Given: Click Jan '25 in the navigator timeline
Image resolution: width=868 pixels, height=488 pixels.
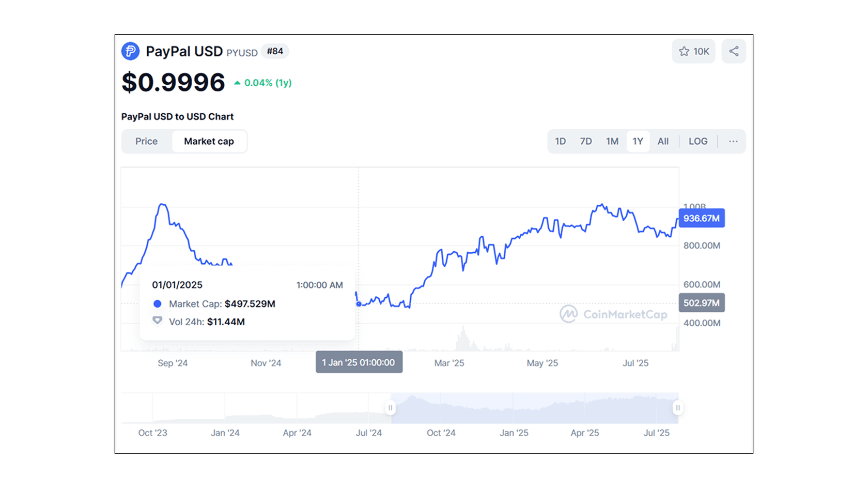Looking at the screenshot, I should coord(514,433).
